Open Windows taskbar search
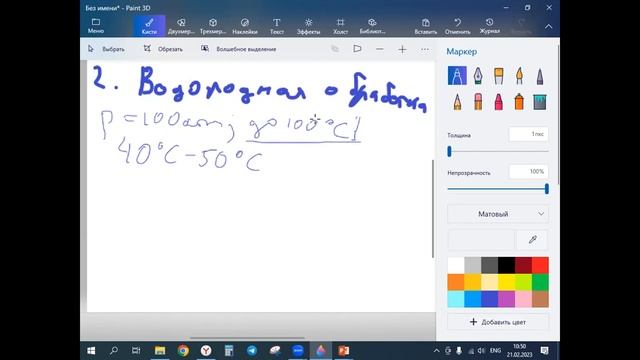Viewport: 640px width, 360px height. [x=114, y=351]
